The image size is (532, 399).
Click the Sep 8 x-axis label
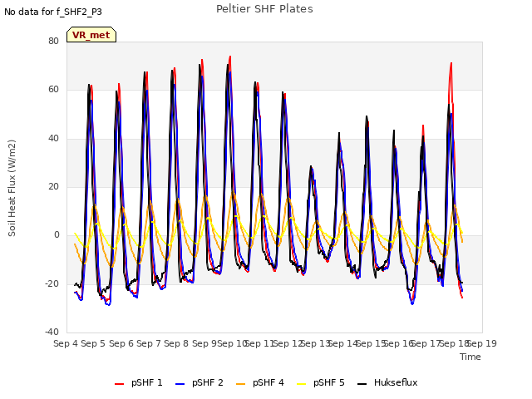pos(176,343)
